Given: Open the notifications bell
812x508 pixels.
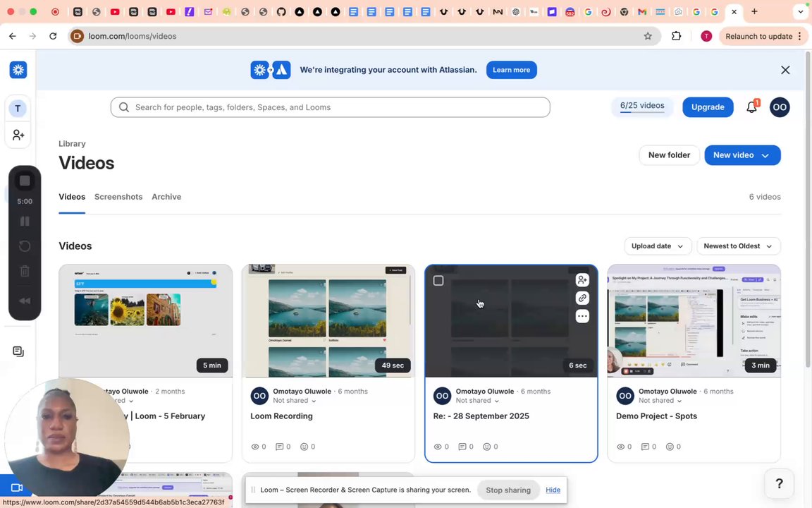Looking at the screenshot, I should pyautogui.click(x=751, y=107).
